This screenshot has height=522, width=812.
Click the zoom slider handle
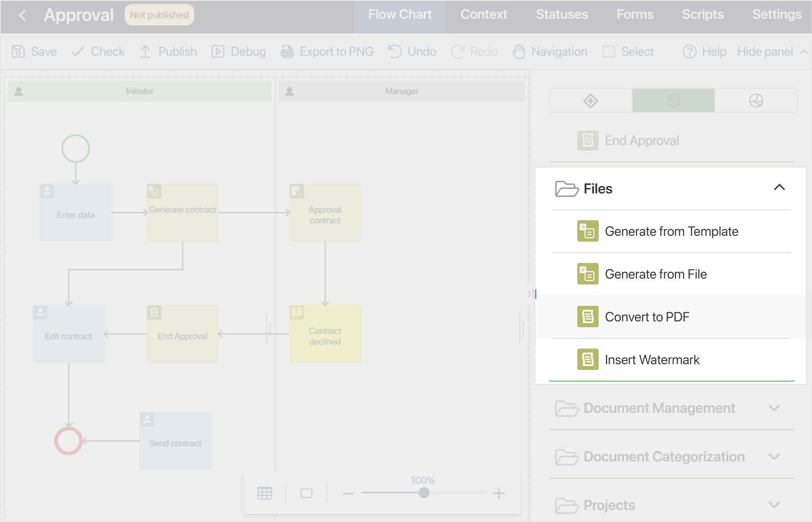(424, 493)
